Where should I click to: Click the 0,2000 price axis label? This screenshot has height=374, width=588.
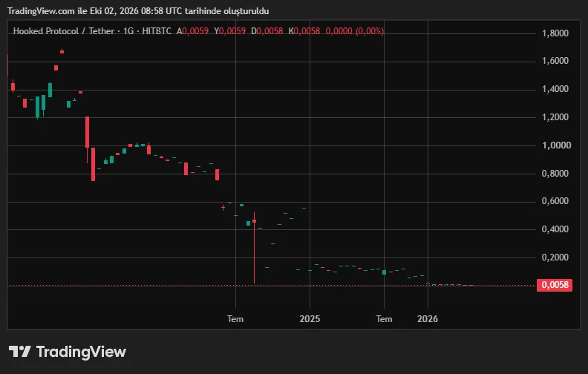555,257
